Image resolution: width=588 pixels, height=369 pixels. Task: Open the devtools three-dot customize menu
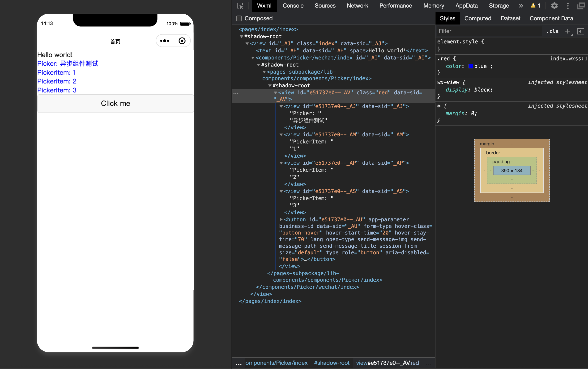point(568,6)
